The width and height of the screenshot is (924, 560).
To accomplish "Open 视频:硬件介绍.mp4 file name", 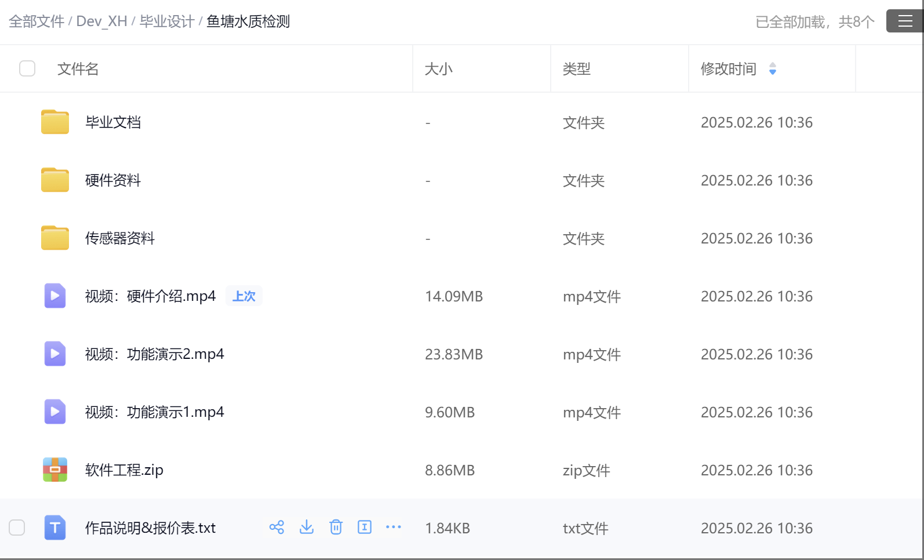I will coord(151,296).
